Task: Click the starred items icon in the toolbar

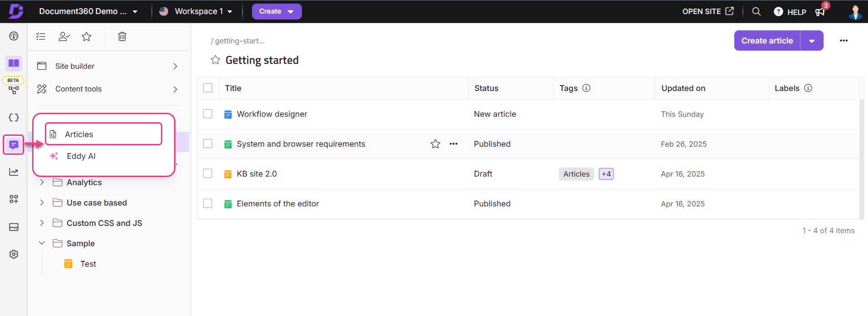Action: (x=87, y=36)
